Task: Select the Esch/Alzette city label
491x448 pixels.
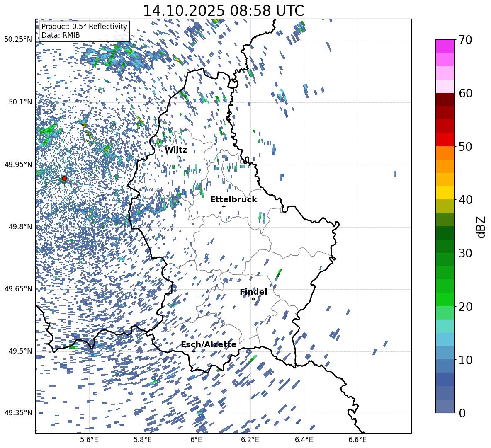Action: (x=209, y=344)
